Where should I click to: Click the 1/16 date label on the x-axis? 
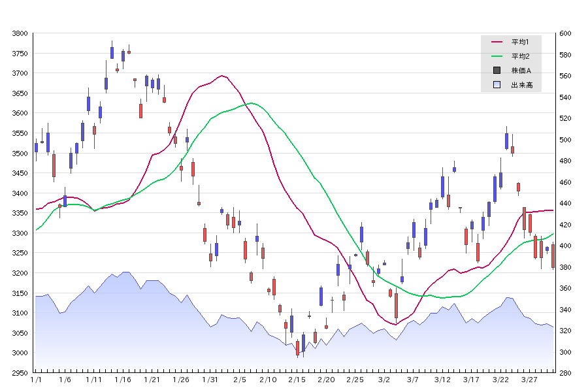coord(123,380)
